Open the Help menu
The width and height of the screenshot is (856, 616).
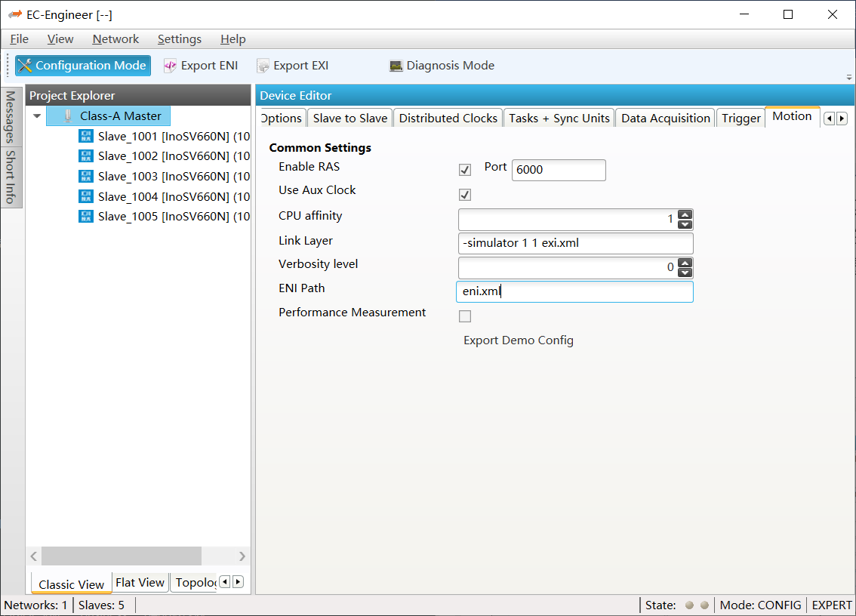(x=233, y=39)
